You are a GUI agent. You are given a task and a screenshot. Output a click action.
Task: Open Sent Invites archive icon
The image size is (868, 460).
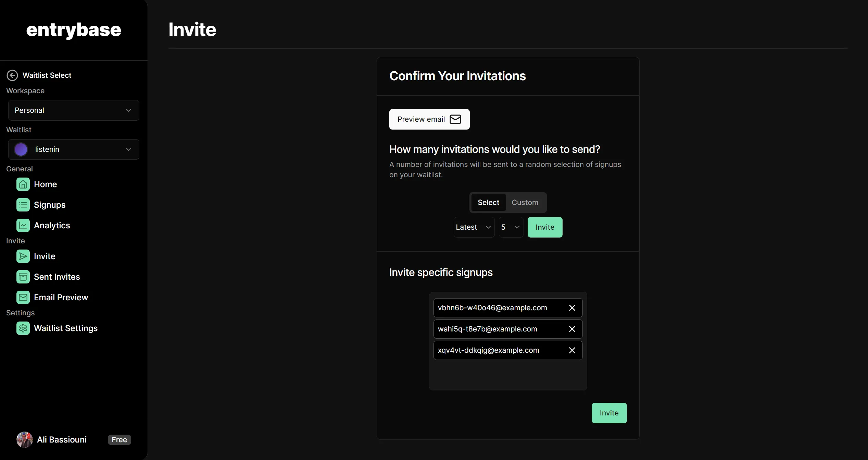coord(23,277)
